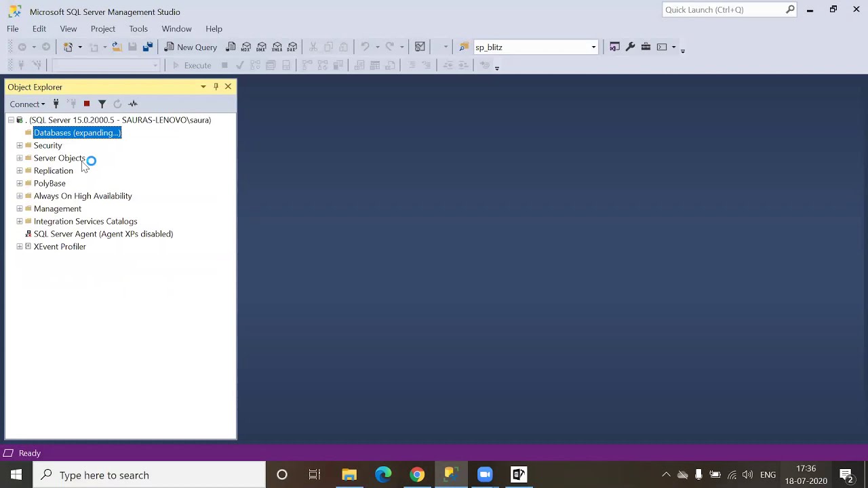Image resolution: width=868 pixels, height=488 pixels.
Task: Open the Windows Start menu
Action: click(16, 475)
